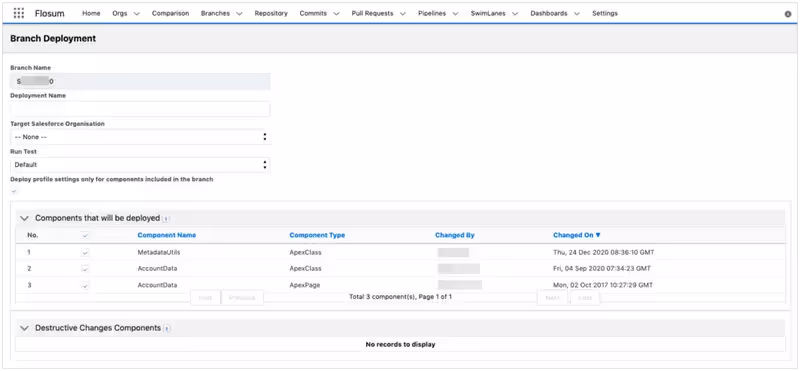
Task: Select the MetadataUtils component name
Action: coord(159,253)
